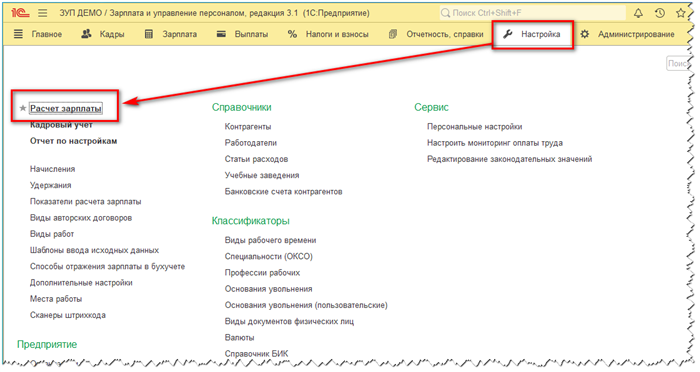Click the 1C logo icon

tap(20, 13)
